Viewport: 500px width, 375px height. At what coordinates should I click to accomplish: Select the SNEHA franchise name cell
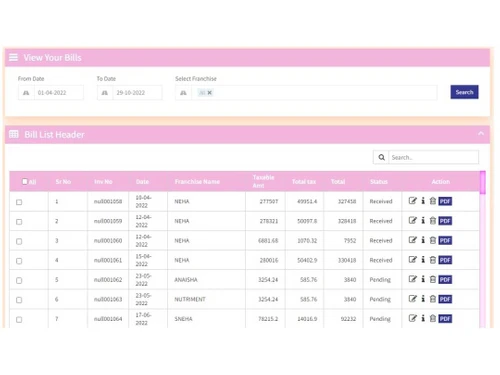pyautogui.click(x=206, y=319)
